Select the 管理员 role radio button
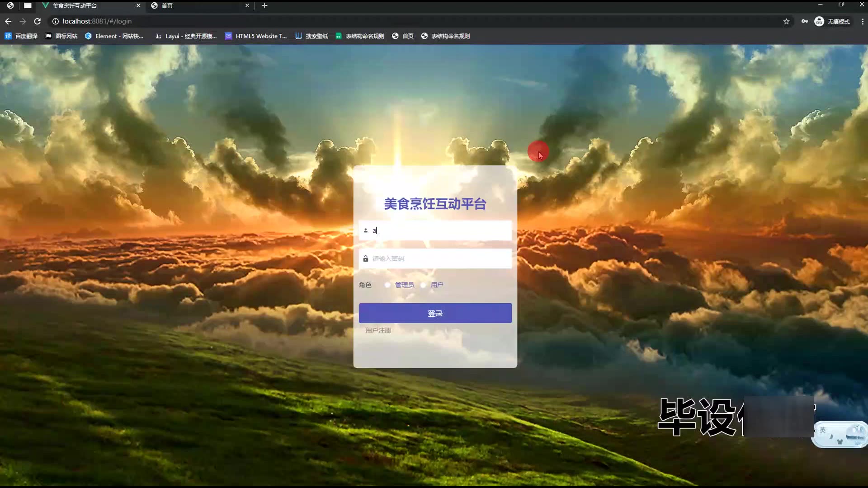The height and width of the screenshot is (488, 868). pyautogui.click(x=387, y=285)
